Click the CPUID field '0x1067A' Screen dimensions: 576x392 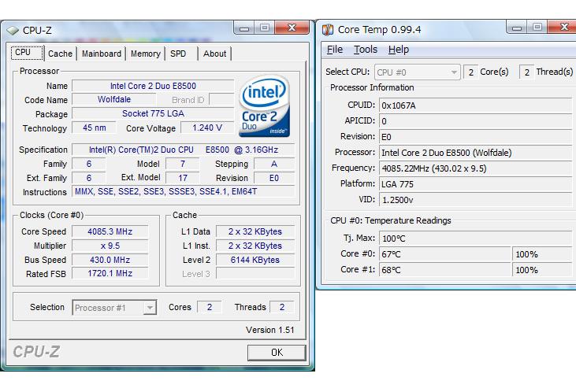tap(476, 105)
